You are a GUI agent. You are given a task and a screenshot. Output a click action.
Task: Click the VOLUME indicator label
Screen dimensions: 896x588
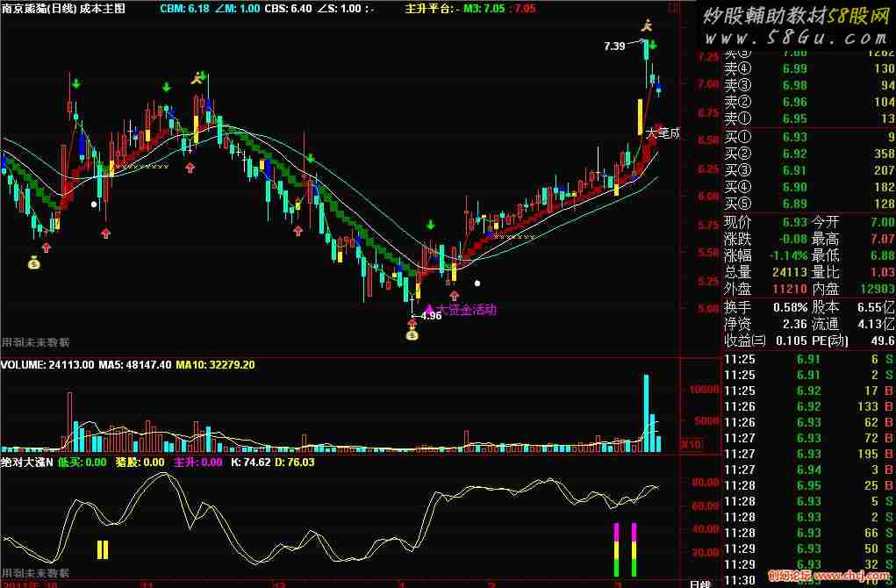[x=22, y=364]
